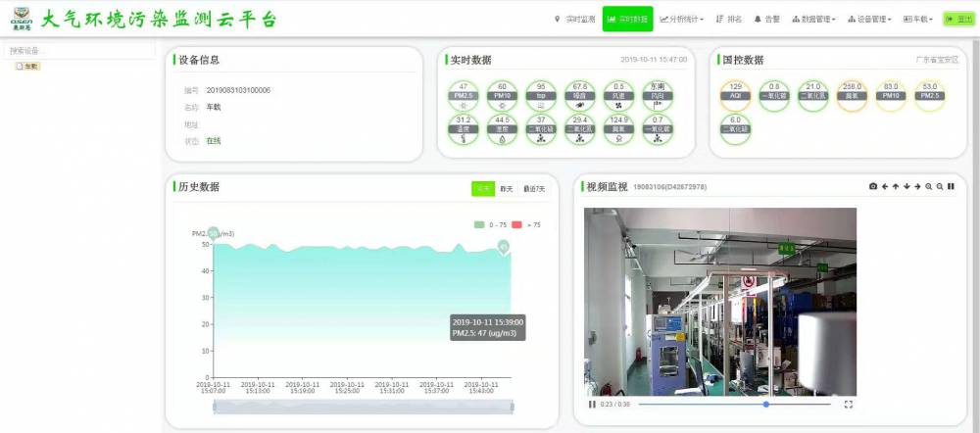Switch history data to 最近7天
Screen dimensions: 980x433
click(534, 188)
